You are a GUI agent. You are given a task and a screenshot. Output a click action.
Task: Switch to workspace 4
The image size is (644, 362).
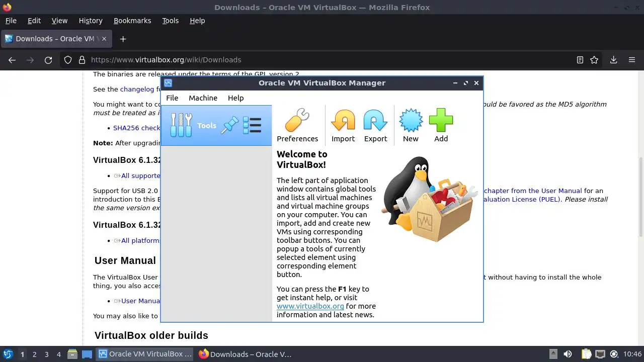click(x=58, y=354)
